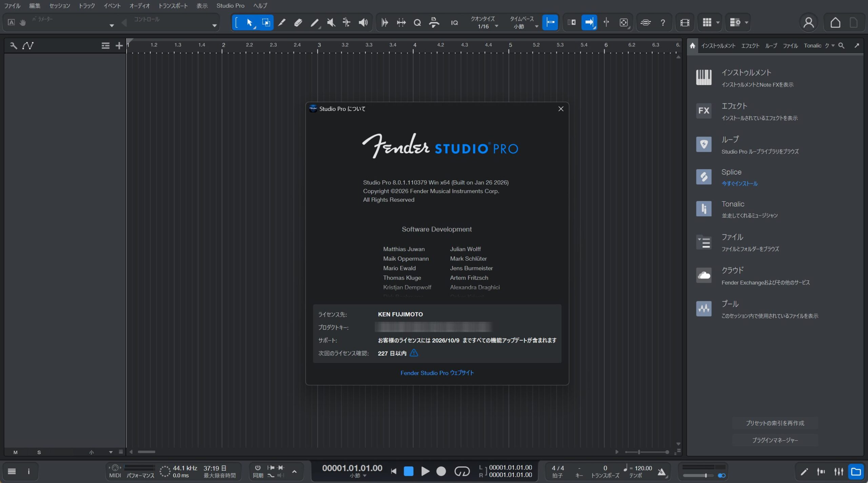Select the Mute tool icon
Viewport: 868px width, 483px height.
pyautogui.click(x=331, y=23)
